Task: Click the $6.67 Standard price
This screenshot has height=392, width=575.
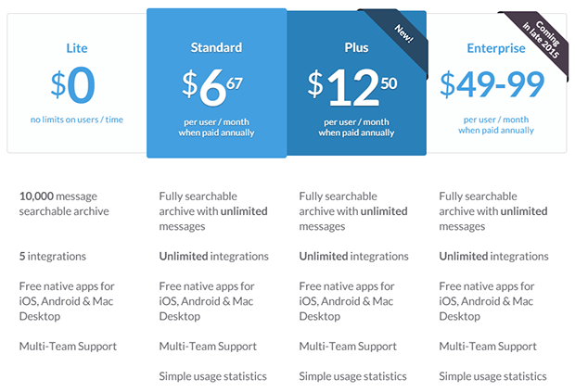Action: pos(212,87)
